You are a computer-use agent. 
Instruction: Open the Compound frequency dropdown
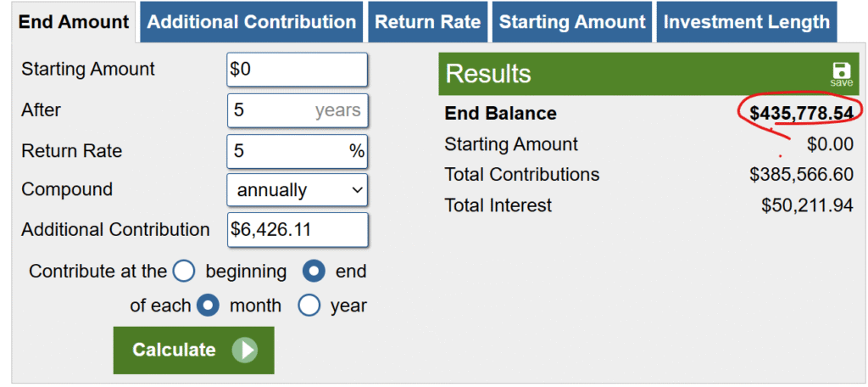coord(297,190)
